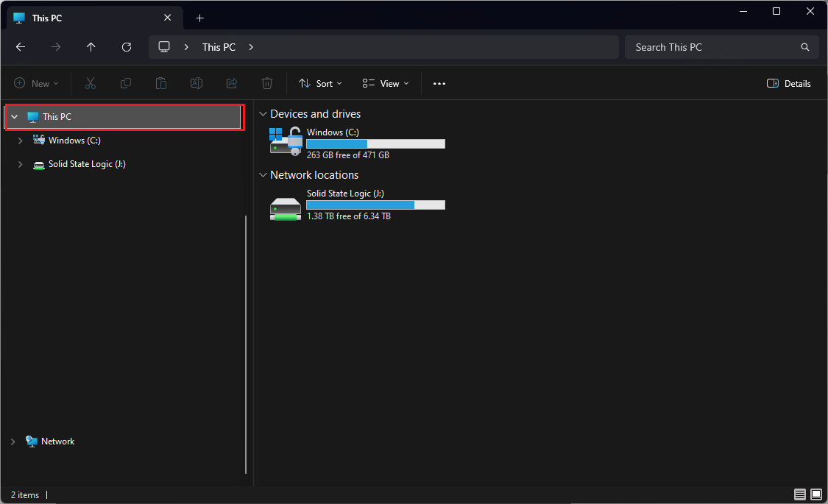This screenshot has width=828, height=504.
Task: Click the '1.38 TB free of 6.34 TB' text
Action: 349,216
